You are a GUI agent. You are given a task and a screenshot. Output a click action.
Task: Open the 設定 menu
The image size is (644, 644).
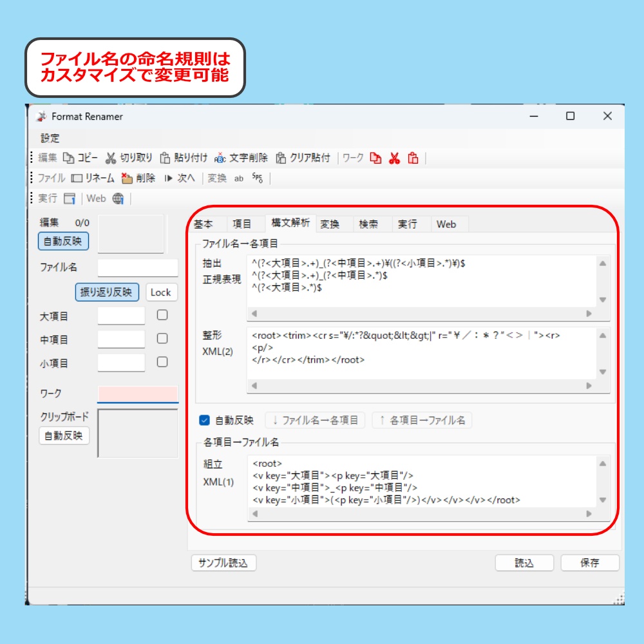tap(52, 138)
